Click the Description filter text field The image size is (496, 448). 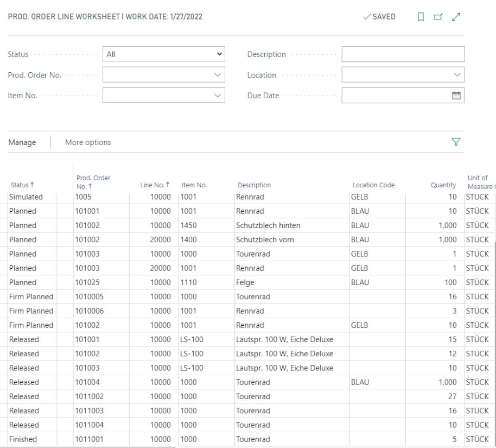[x=403, y=54]
